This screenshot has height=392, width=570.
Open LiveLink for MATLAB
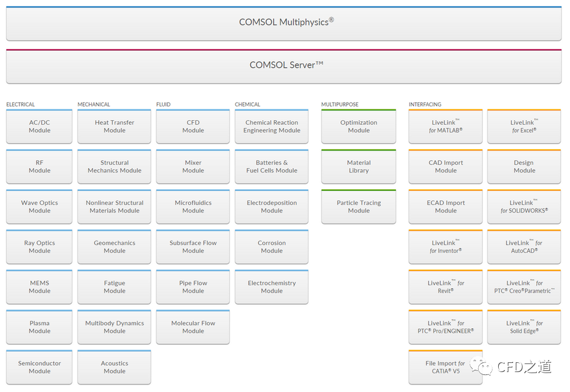pyautogui.click(x=445, y=126)
